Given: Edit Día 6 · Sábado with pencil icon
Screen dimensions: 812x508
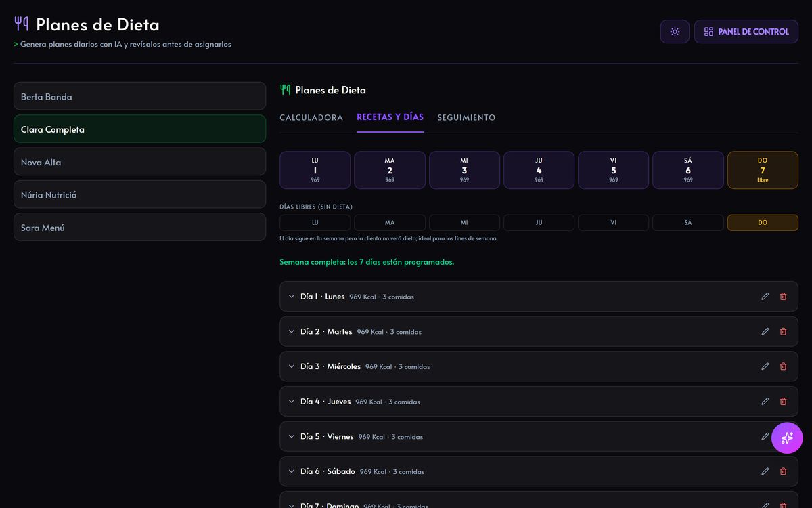Looking at the screenshot, I should (765, 471).
